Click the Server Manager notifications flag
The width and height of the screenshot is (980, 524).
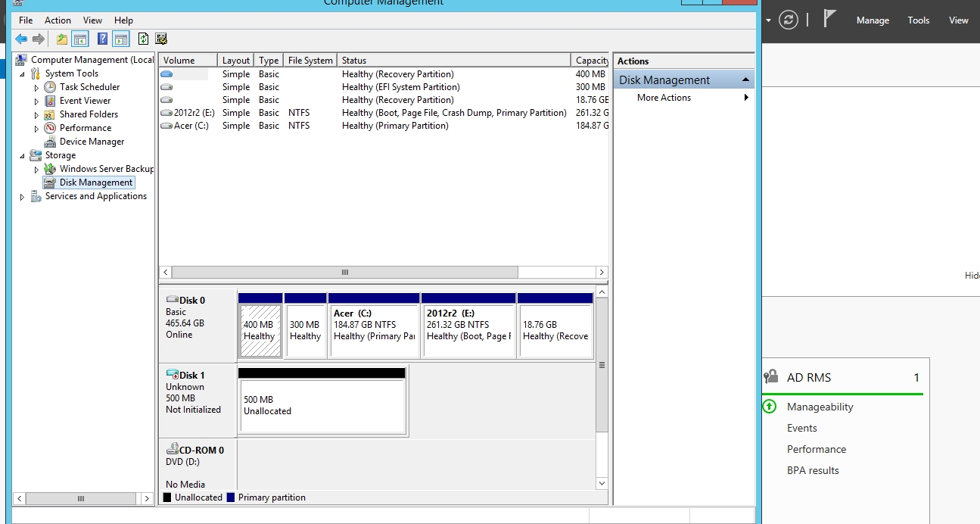(830, 20)
